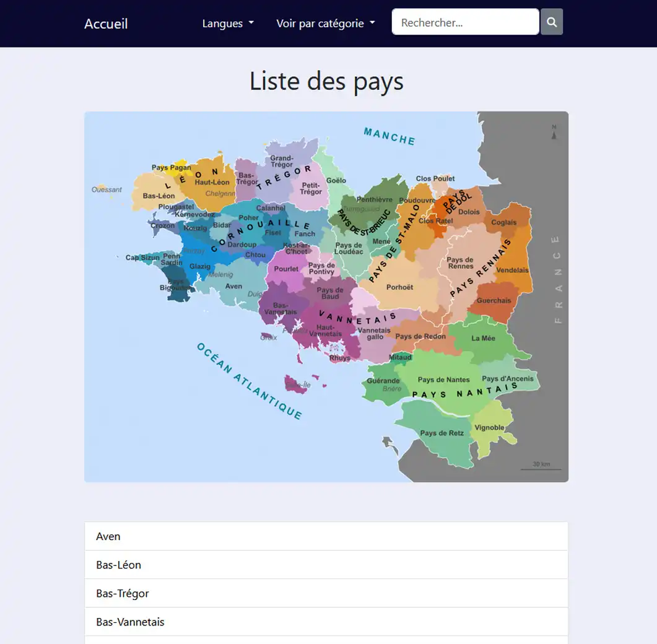The image size is (657, 644).
Task: Click the Guerchais region label
Action: click(x=494, y=300)
